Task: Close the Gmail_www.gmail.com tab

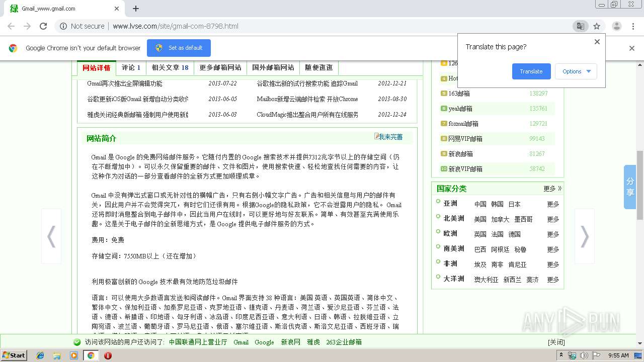Action: pyautogui.click(x=117, y=9)
